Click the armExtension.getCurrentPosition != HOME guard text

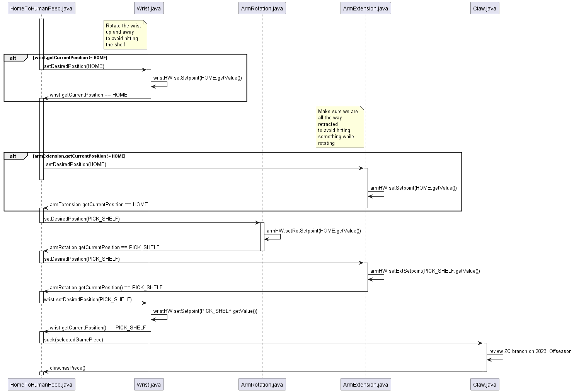pyautogui.click(x=80, y=156)
